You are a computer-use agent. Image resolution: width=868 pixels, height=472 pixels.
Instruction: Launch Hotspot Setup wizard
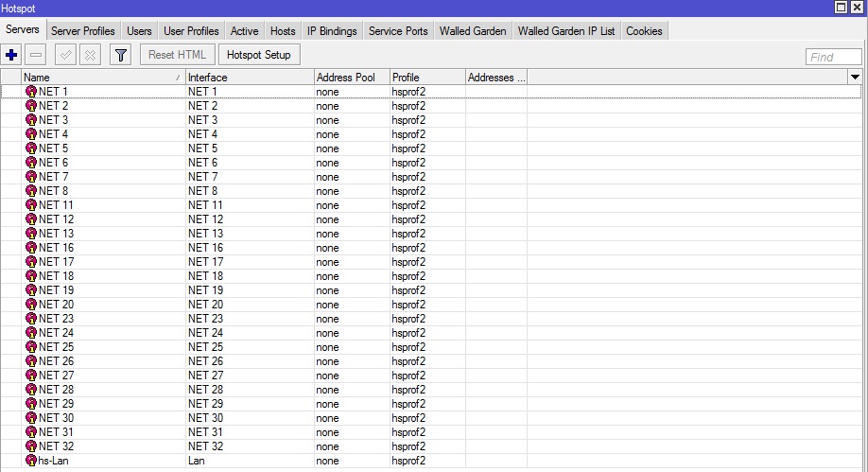(x=259, y=55)
